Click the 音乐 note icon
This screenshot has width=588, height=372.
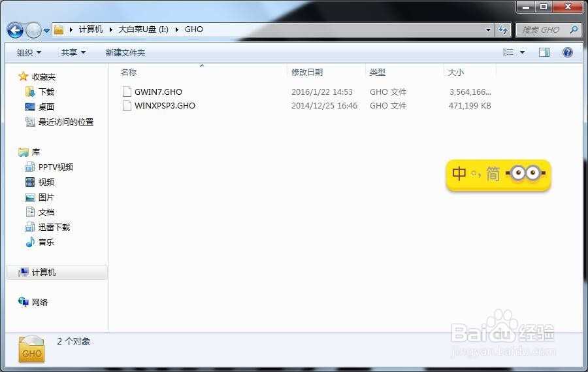(30, 242)
